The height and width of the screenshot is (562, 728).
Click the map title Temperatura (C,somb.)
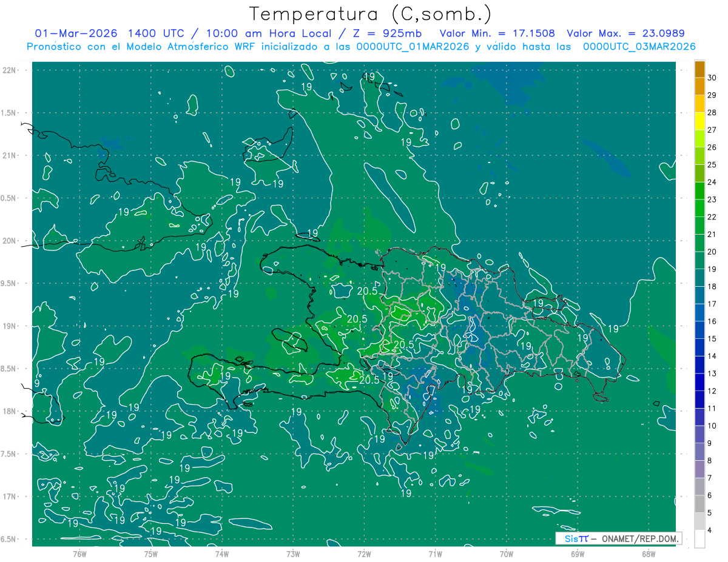coord(371,13)
